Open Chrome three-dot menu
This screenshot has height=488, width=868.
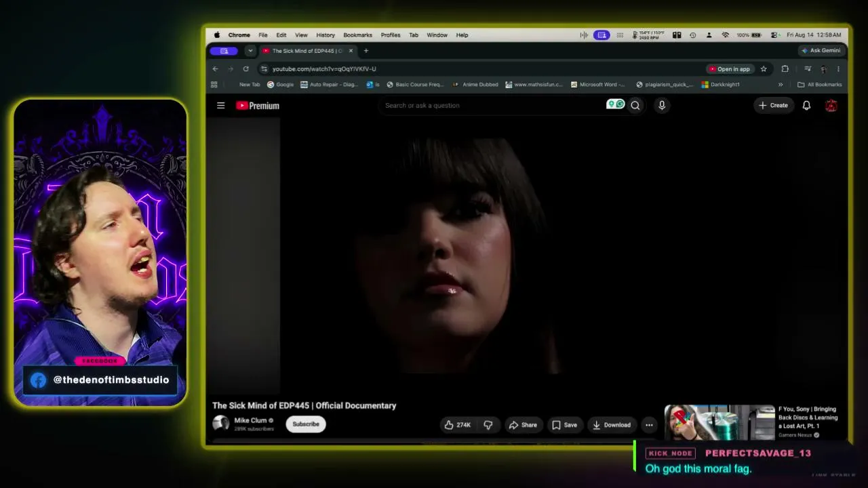(x=838, y=68)
